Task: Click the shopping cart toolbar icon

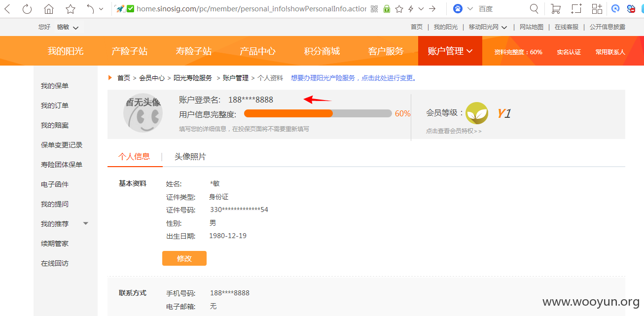Action: tap(556, 9)
